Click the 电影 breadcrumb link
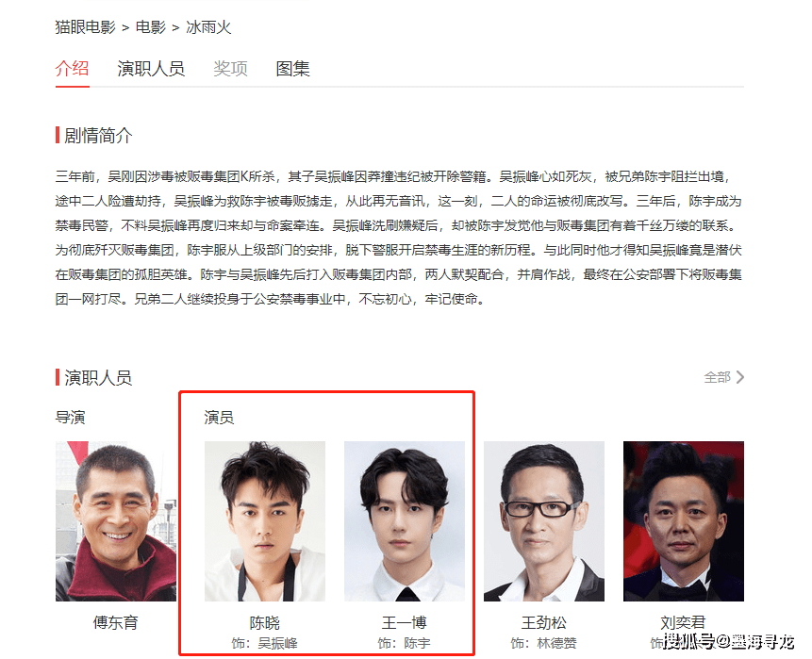This screenshot has height=659, width=812. 150,27
